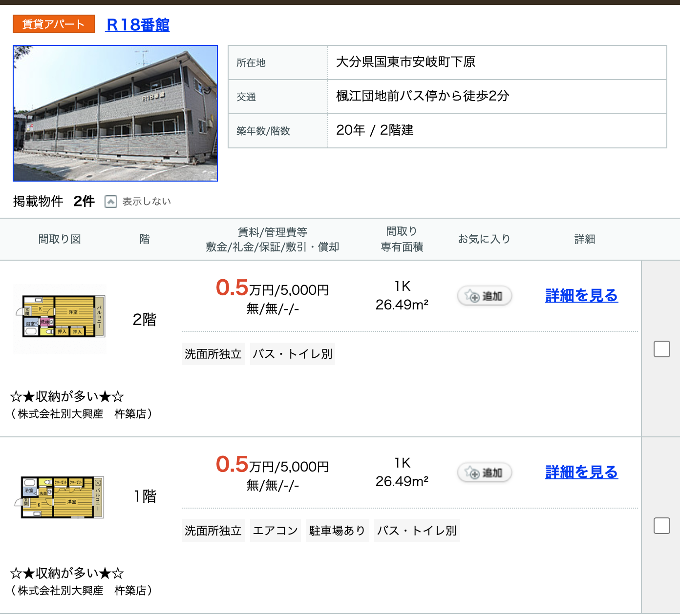Viewport: 680px width, 616px height.
Task: Select 洗面所独立 tag on the 2階 listing
Action: pyautogui.click(x=213, y=354)
